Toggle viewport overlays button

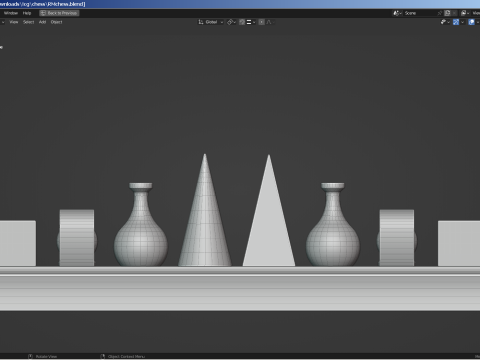[471, 22]
